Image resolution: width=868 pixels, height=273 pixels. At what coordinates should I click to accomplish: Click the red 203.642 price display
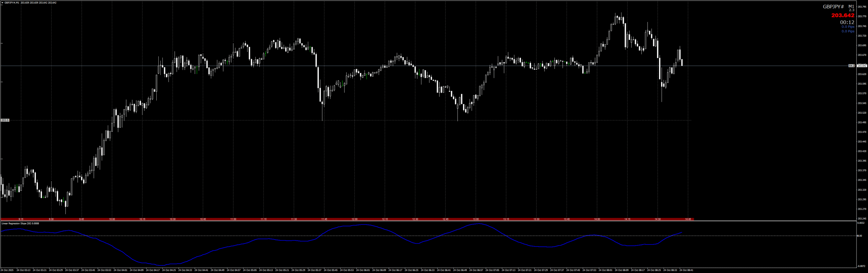click(843, 16)
